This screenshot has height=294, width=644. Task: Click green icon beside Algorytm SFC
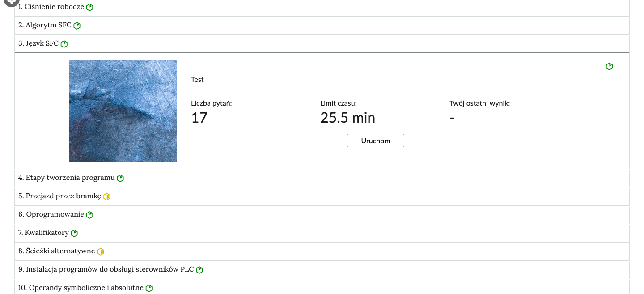[77, 26]
